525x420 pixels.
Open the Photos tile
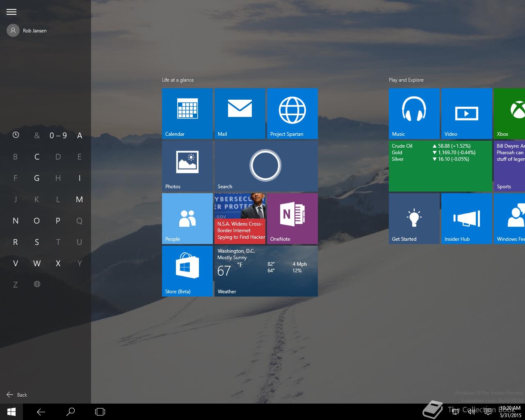click(187, 166)
